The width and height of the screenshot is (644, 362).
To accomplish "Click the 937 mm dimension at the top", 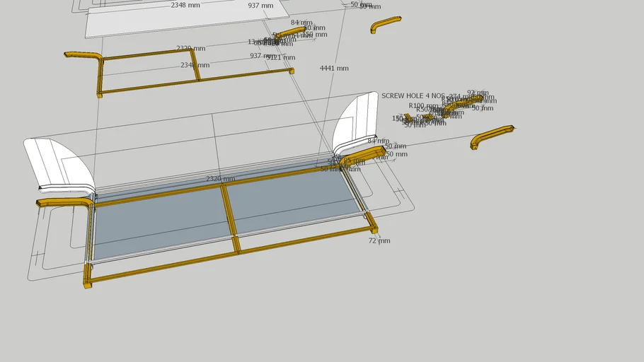I will [260, 6].
